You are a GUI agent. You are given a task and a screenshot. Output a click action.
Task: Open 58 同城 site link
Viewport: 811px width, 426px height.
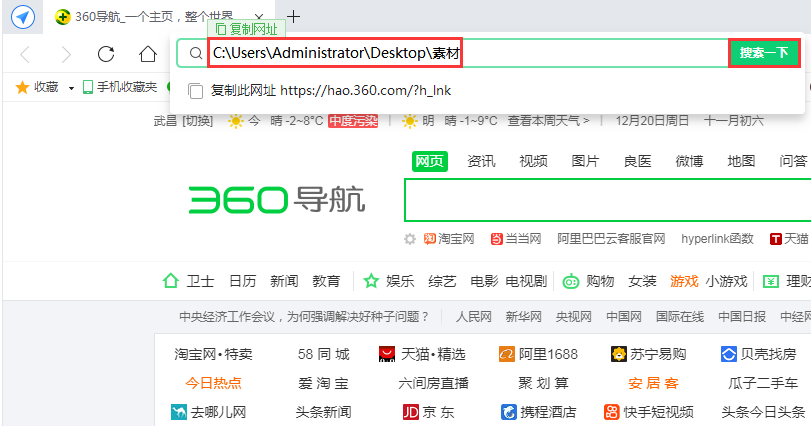[323, 354]
